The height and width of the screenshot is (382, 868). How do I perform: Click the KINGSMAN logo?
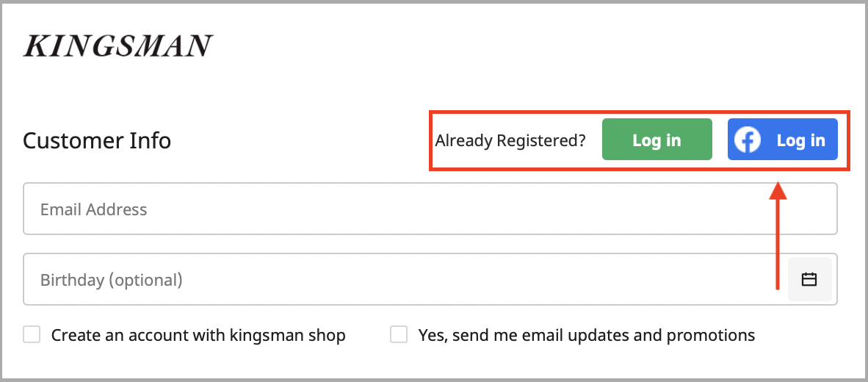[117, 46]
